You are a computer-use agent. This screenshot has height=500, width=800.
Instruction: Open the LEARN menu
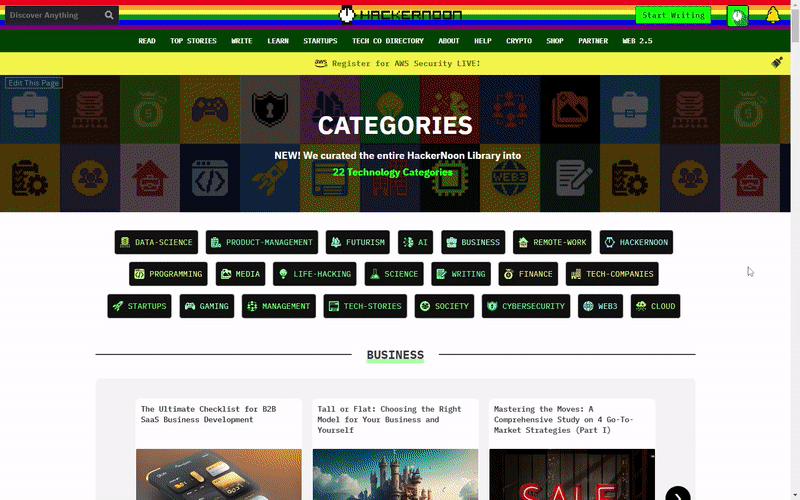pos(278,41)
